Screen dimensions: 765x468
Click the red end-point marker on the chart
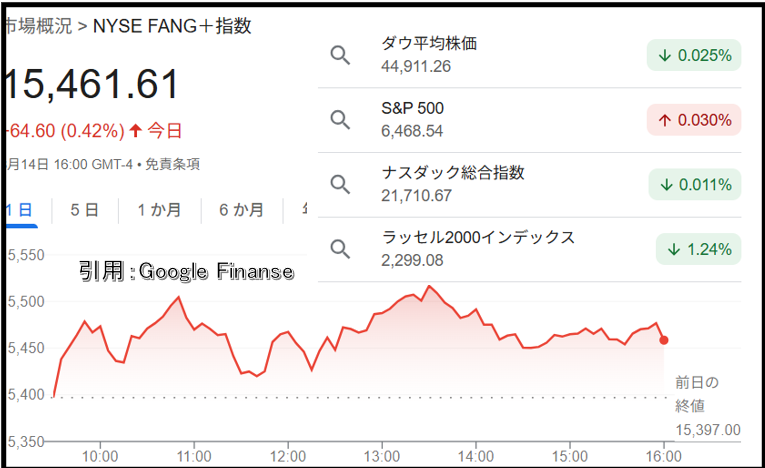pyautogui.click(x=664, y=340)
